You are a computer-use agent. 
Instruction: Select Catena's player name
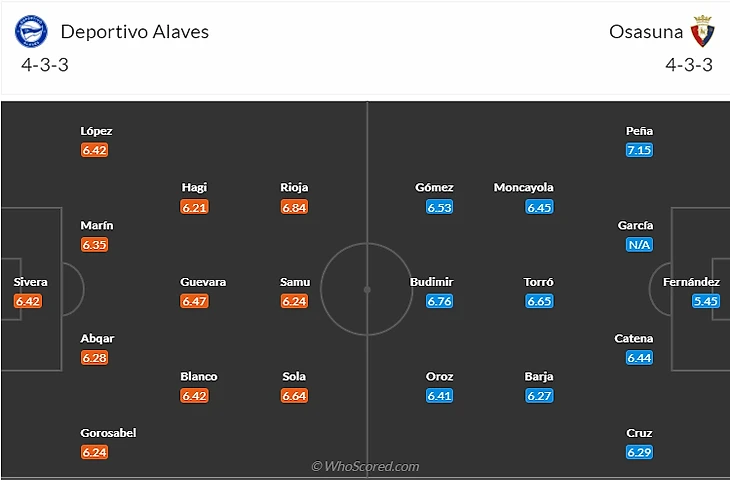click(634, 339)
